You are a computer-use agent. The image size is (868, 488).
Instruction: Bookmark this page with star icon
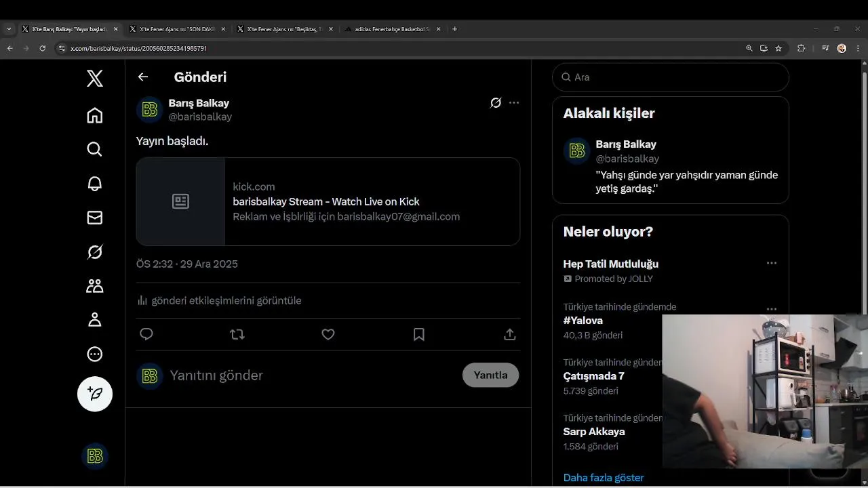(x=778, y=48)
